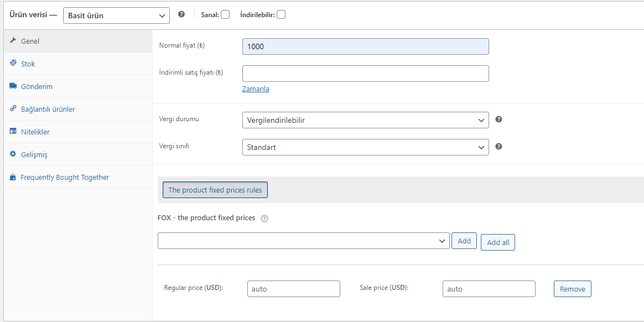The width and height of the screenshot is (644, 322).
Task: Click the Vergi sınıfı label
Action: pos(174,146)
